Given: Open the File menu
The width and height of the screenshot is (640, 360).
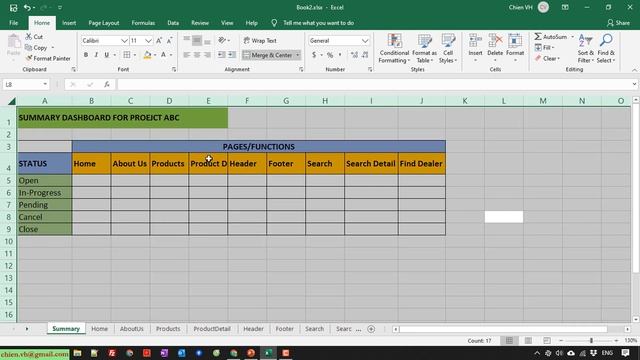Looking at the screenshot, I should (x=13, y=23).
